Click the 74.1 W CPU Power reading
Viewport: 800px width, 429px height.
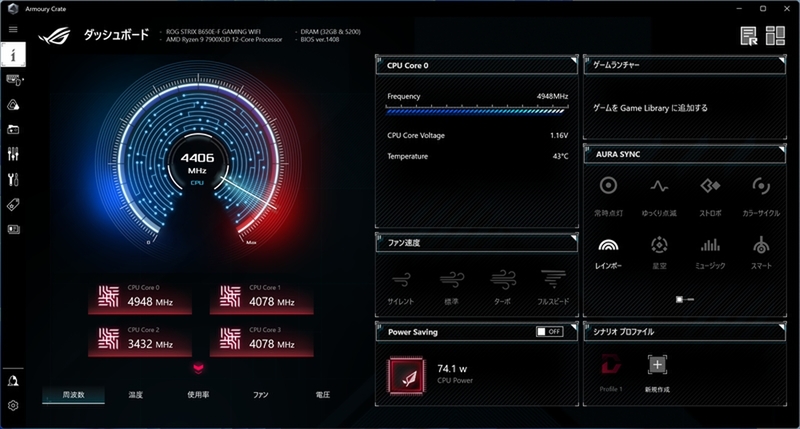pos(452,368)
